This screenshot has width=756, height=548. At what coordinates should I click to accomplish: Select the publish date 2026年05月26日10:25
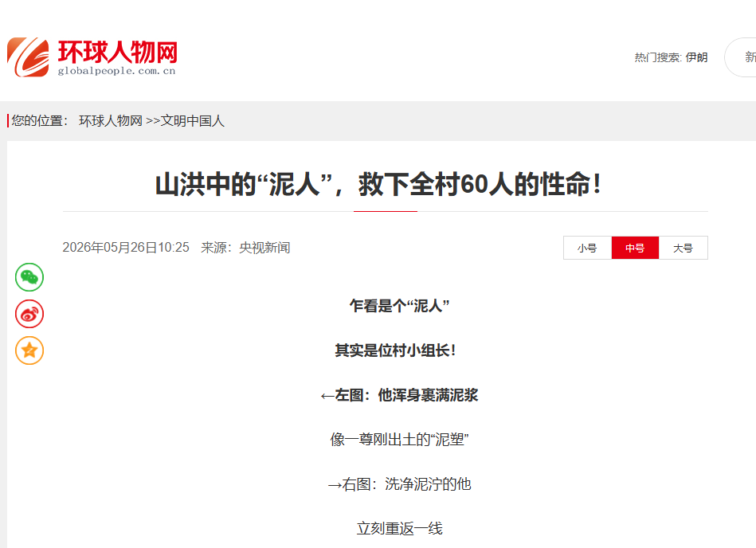point(126,247)
